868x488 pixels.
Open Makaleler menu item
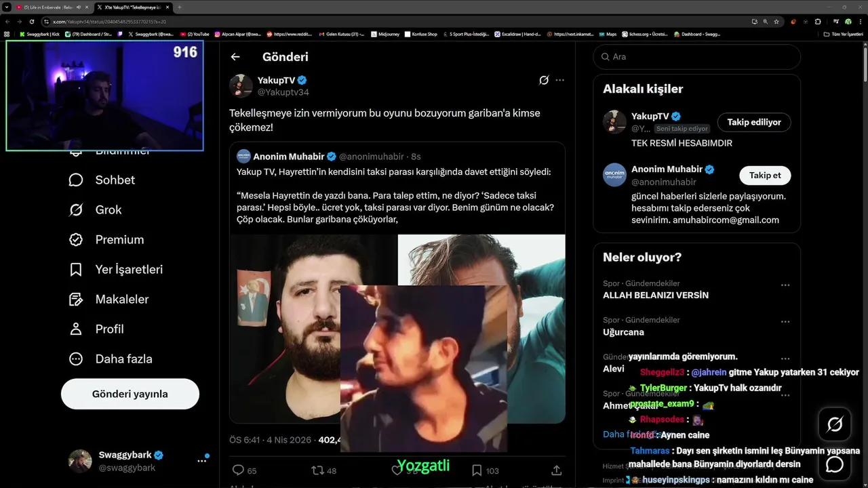108,299
